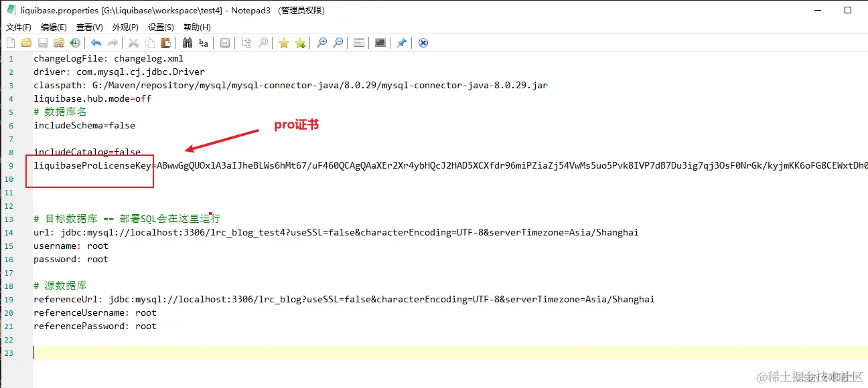This screenshot has height=388, width=868.
Task: Open Replace with the b-a icon
Action: (x=204, y=43)
